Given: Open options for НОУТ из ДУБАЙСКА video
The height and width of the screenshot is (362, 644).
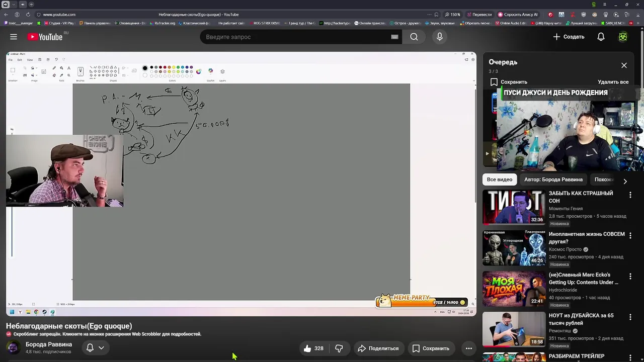Looking at the screenshot, I should point(630,317).
